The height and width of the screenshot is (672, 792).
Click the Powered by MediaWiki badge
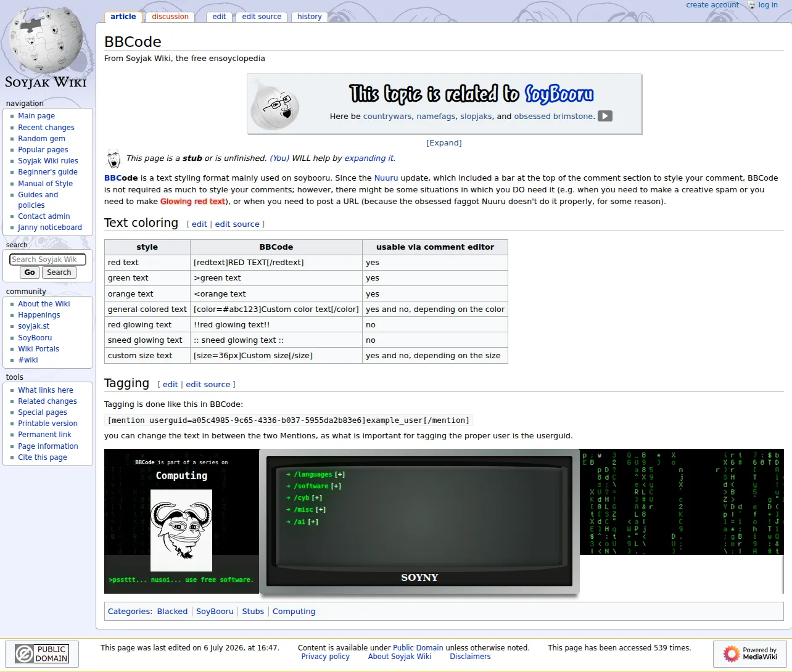pyautogui.click(x=750, y=654)
